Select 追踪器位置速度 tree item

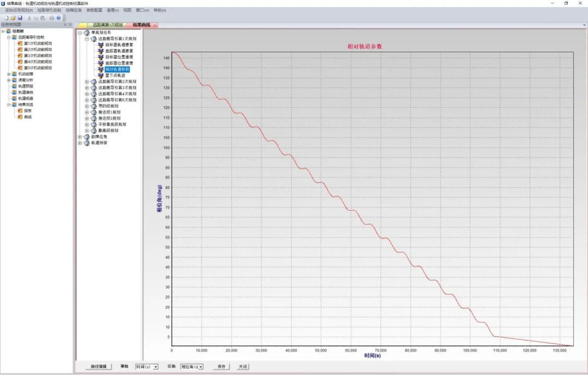pyautogui.click(x=119, y=63)
